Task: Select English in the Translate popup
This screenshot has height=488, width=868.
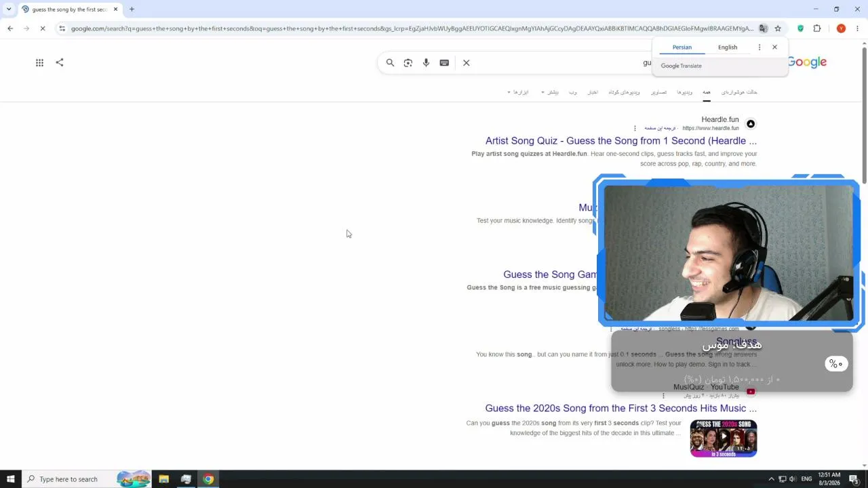Action: [728, 47]
